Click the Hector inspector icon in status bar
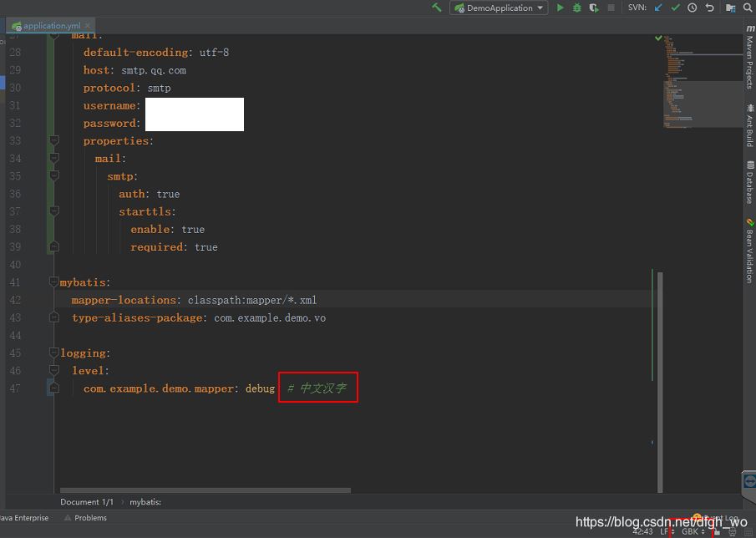The image size is (756, 538). click(733, 531)
